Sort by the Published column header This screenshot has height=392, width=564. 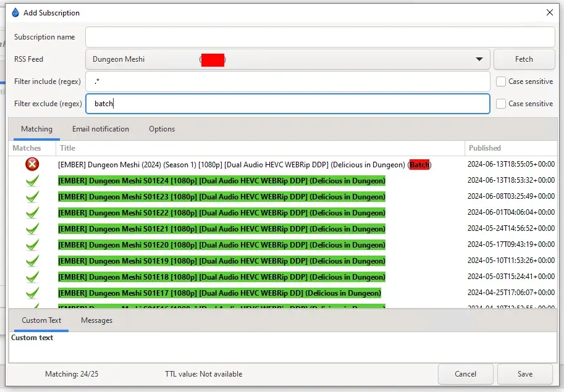pos(511,148)
